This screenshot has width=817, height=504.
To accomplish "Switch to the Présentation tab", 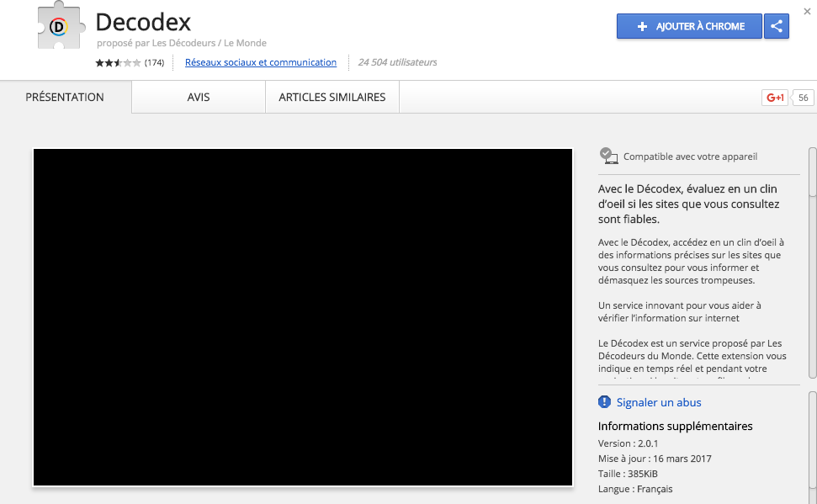I will click(65, 97).
